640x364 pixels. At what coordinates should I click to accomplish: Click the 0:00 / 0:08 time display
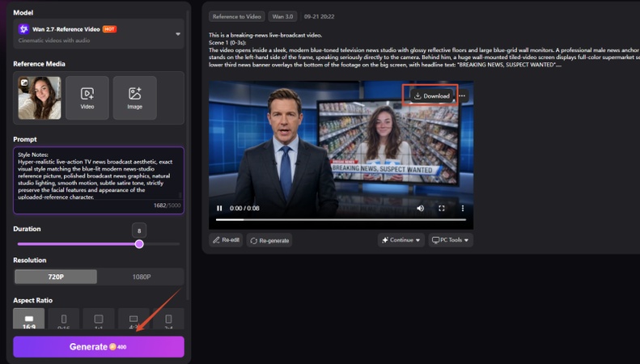[x=244, y=208]
